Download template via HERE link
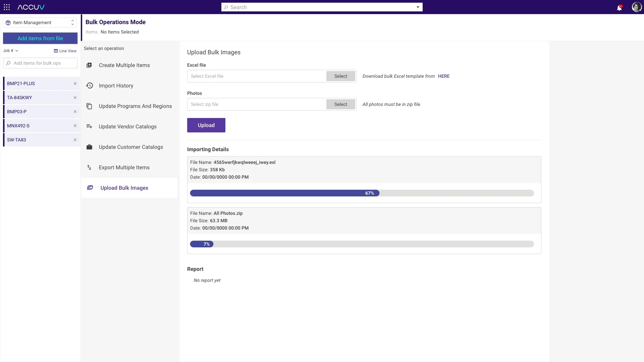Screen dimensions: 644x362 (x=444, y=76)
